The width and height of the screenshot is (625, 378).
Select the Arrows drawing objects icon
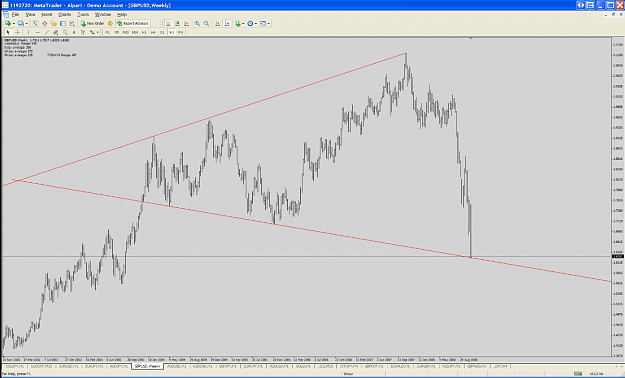(x=92, y=32)
